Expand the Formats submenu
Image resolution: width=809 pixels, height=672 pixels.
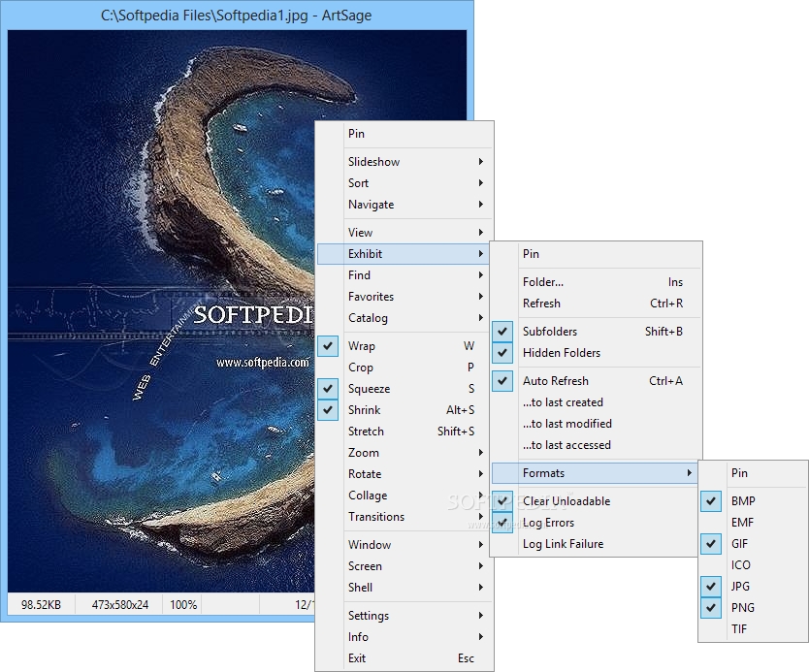pyautogui.click(x=594, y=473)
